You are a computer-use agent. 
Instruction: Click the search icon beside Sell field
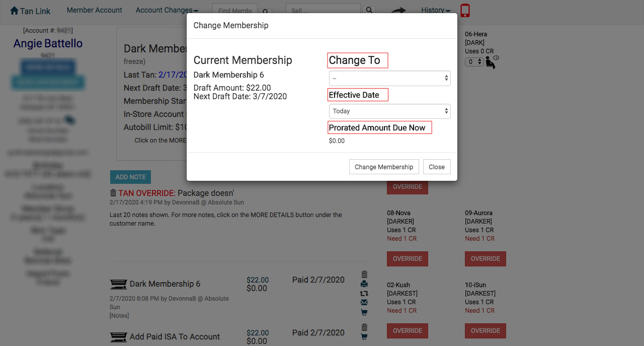pos(370,11)
